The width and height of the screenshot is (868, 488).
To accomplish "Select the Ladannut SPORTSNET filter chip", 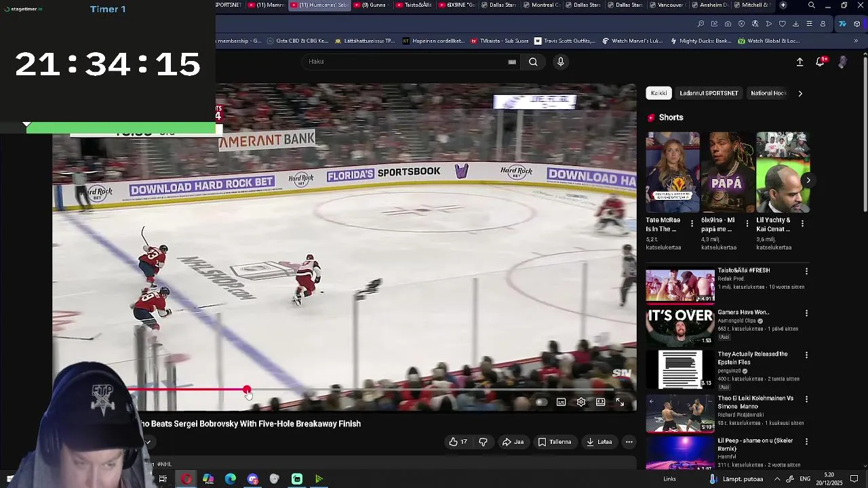I will coord(709,94).
